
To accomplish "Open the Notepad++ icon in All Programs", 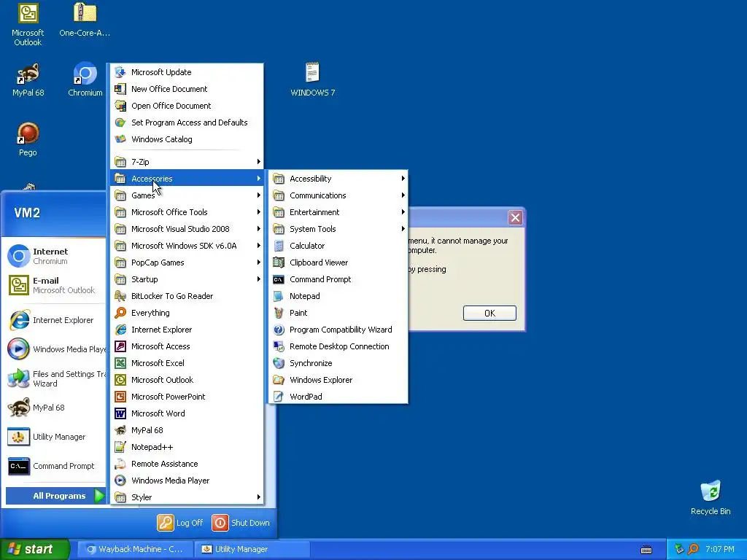I will (120, 447).
